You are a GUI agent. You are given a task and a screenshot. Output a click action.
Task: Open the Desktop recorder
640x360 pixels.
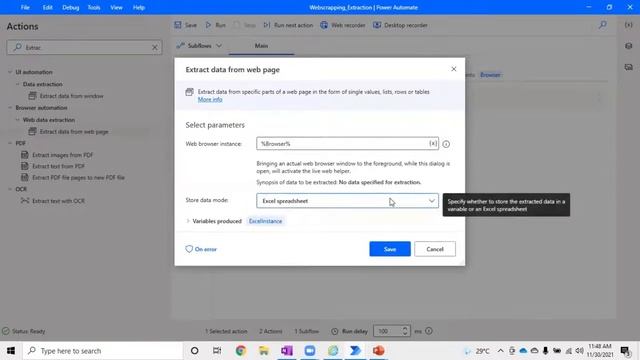click(400, 25)
